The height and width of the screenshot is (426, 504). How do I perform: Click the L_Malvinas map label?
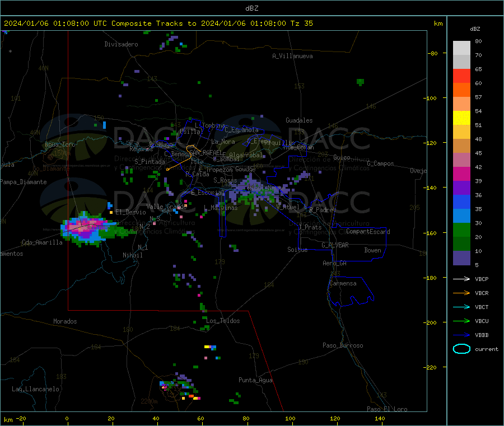[221, 208]
